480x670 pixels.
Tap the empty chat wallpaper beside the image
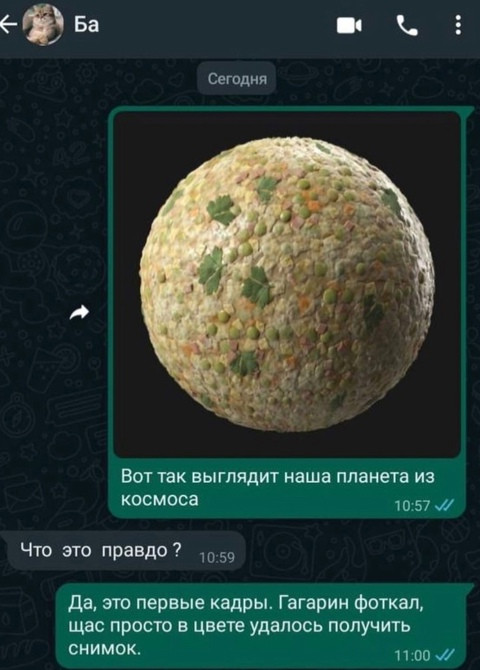click(x=51, y=214)
